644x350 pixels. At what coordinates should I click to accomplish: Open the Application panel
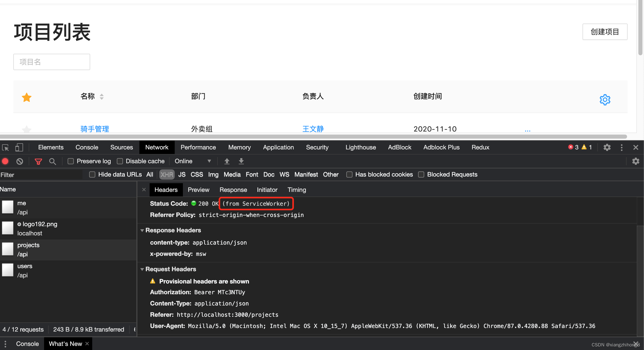click(278, 147)
